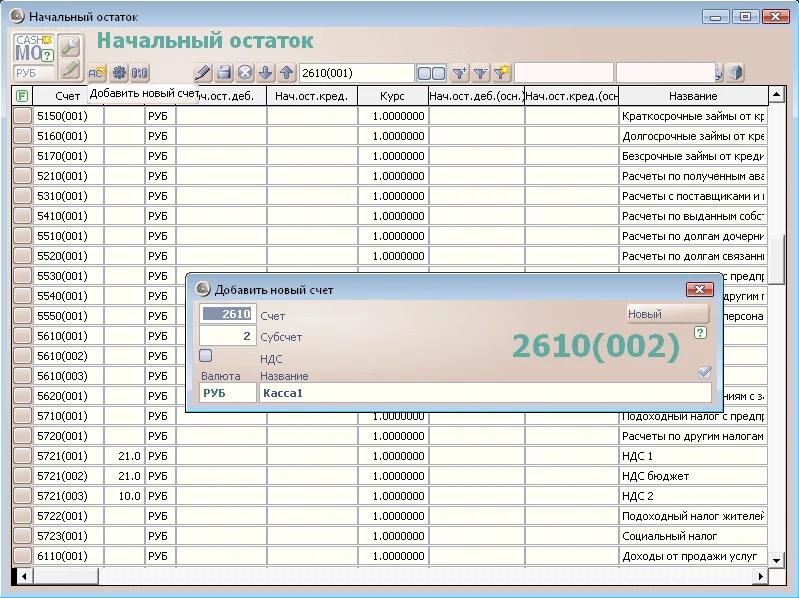Open the gear settings icon in toolbar
The width and height of the screenshot is (799, 598).
click(x=118, y=72)
